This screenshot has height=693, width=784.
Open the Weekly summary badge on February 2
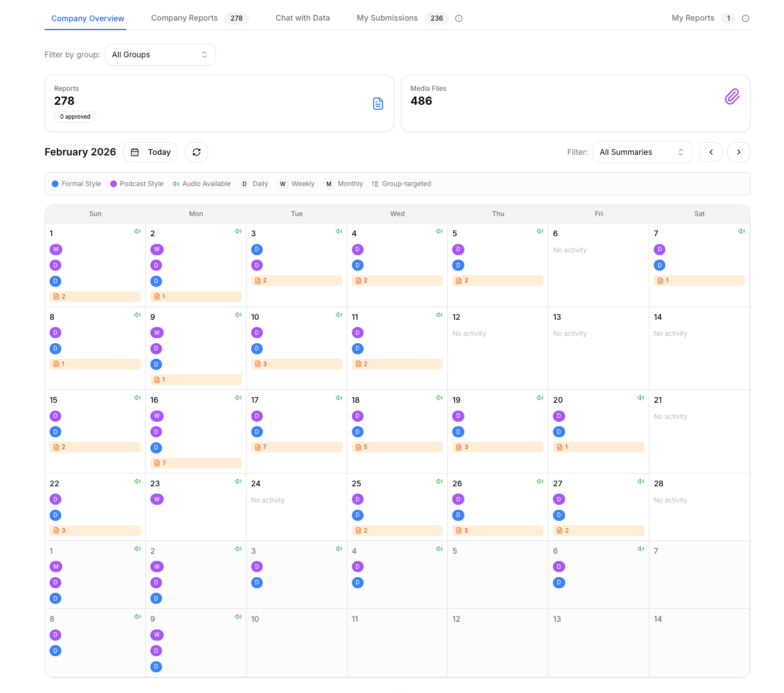(156, 250)
